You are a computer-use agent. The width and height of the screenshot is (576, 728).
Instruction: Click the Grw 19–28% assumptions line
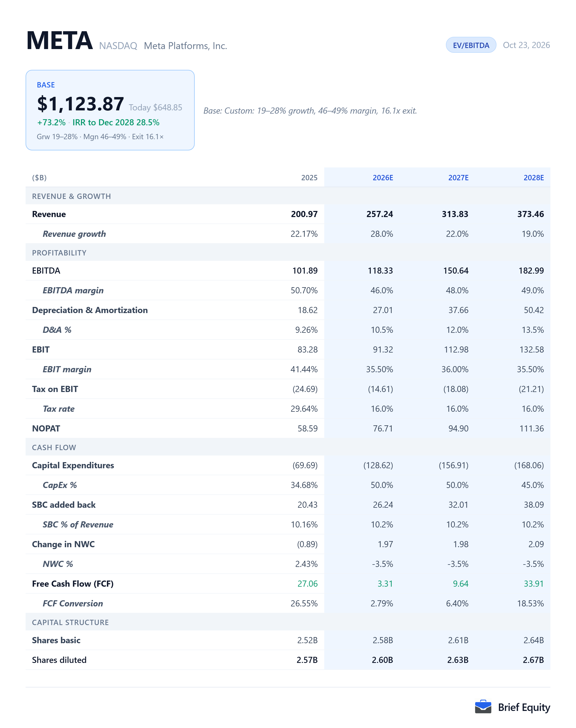pyautogui.click(x=100, y=137)
